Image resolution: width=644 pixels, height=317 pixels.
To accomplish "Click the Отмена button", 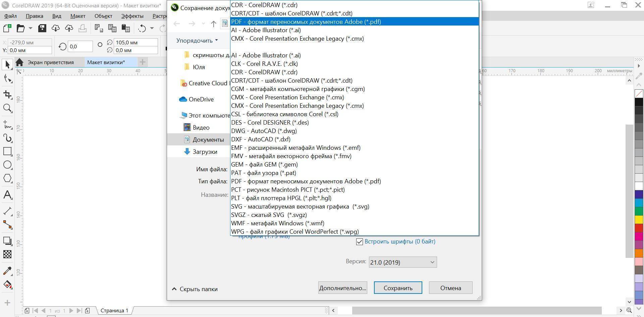I will pos(451,288).
